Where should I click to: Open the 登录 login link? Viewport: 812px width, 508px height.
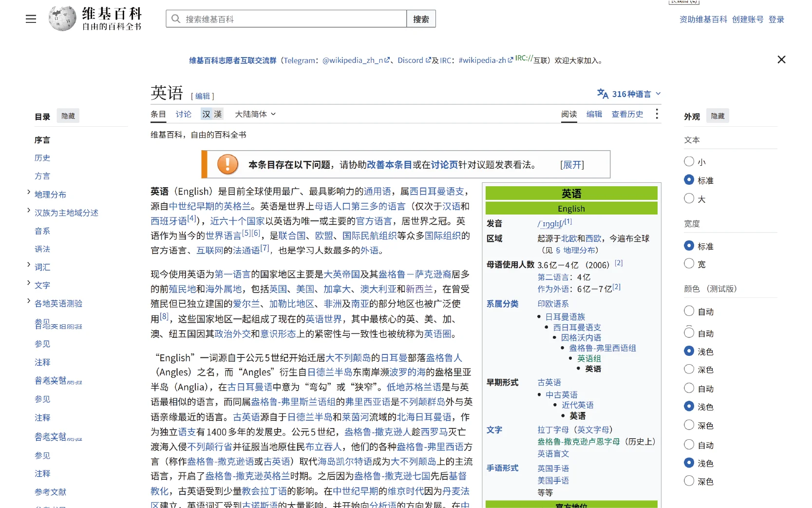click(776, 20)
